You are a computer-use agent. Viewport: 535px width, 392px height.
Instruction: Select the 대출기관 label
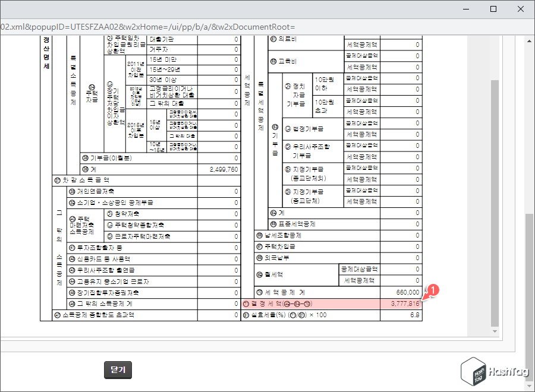[162, 39]
